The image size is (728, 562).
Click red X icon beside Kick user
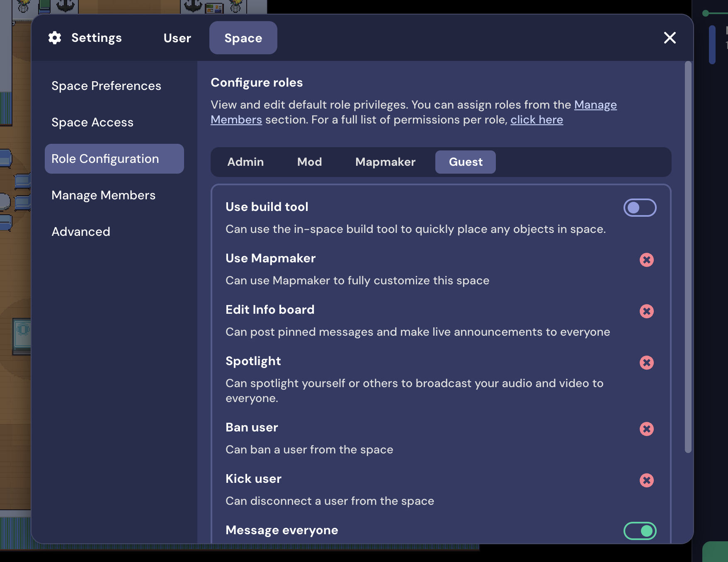[x=646, y=480]
